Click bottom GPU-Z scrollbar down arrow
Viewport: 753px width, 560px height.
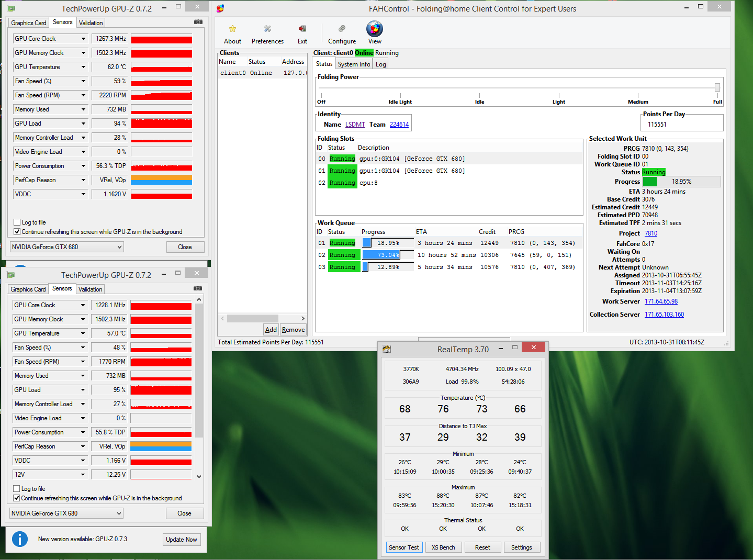199,477
